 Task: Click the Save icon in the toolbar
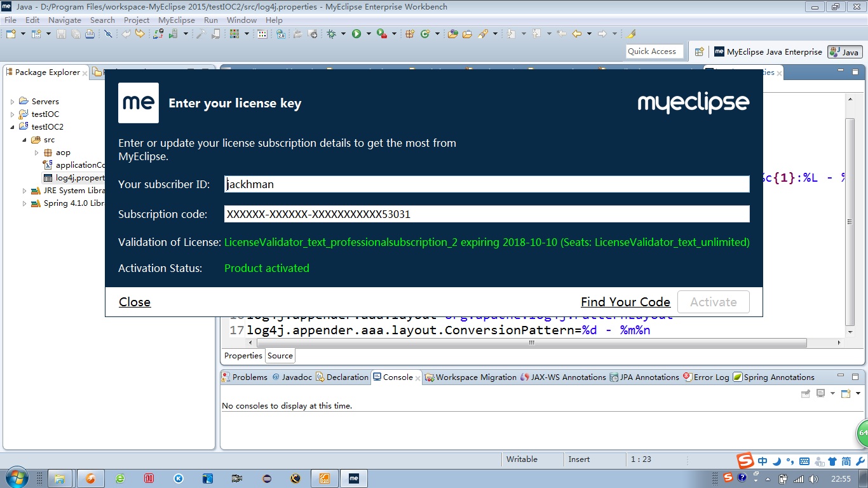pos(62,34)
